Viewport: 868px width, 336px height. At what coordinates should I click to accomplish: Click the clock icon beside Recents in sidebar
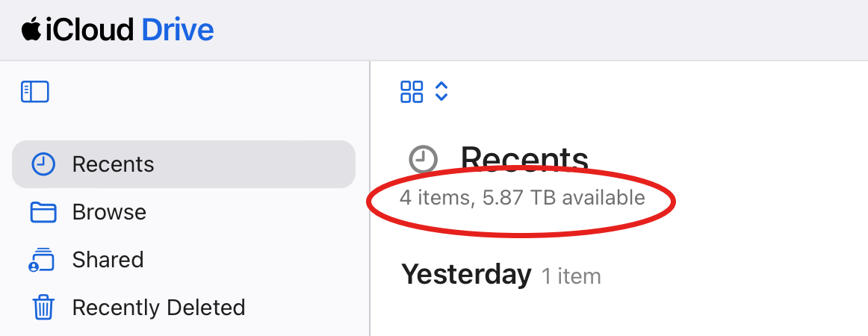coord(43,164)
